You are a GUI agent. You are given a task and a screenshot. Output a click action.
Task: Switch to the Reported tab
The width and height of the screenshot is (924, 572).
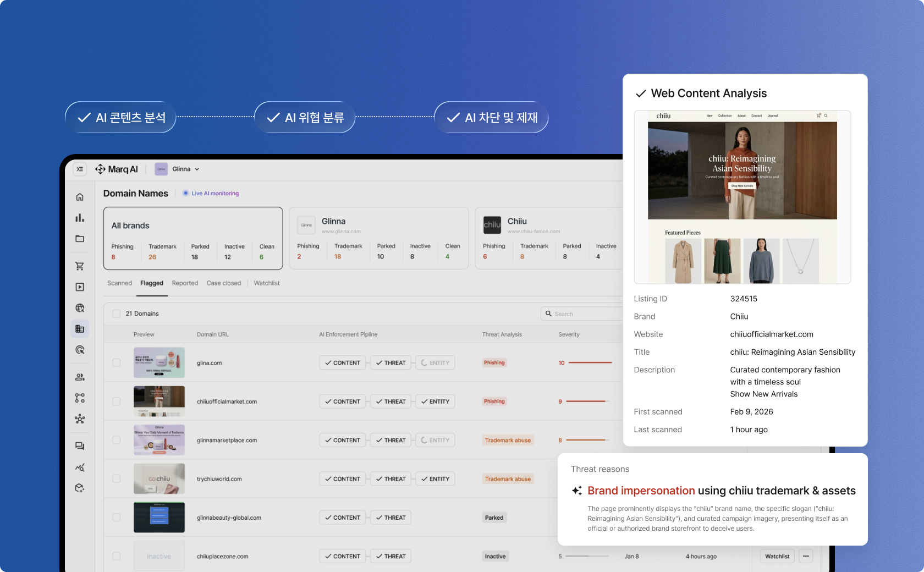185,283
